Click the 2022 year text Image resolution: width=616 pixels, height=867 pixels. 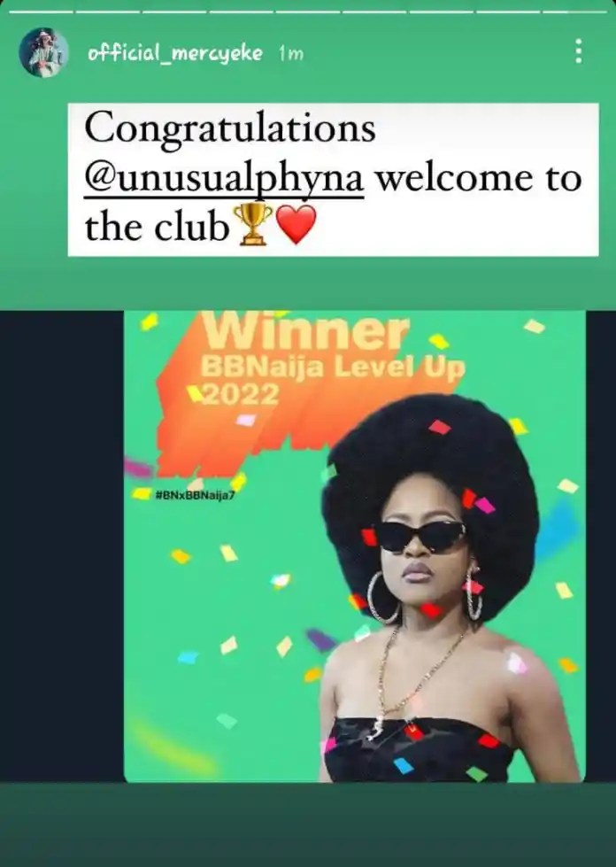click(241, 394)
